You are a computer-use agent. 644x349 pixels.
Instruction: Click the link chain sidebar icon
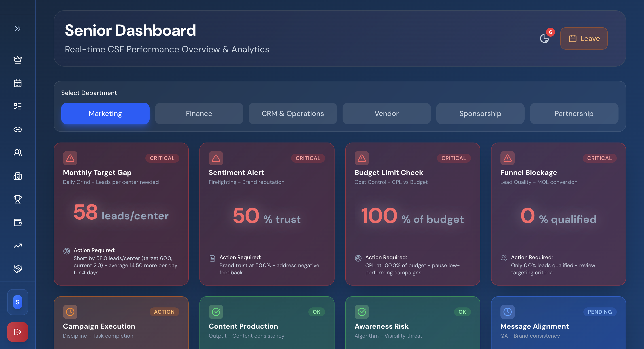click(17, 129)
